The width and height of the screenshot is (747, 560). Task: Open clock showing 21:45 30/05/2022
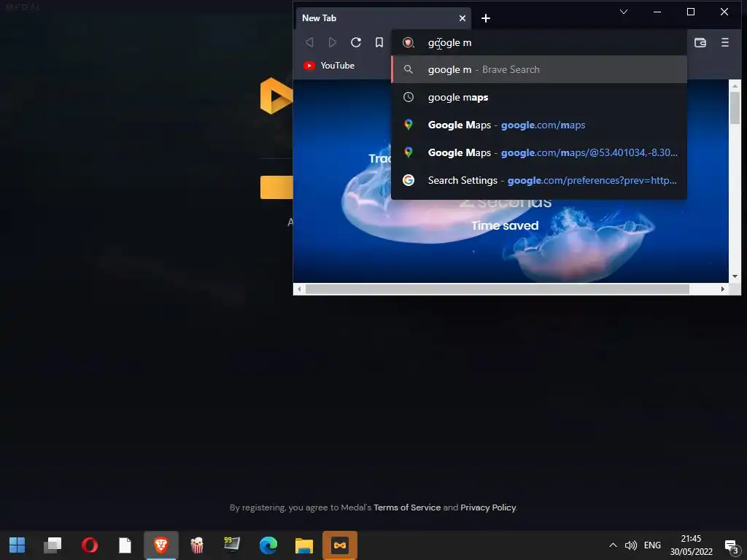click(691, 545)
